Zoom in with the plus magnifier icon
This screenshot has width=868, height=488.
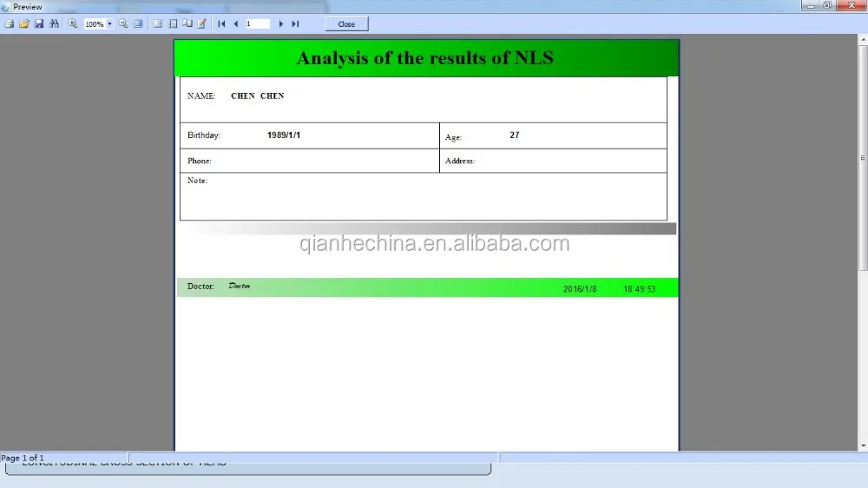pos(73,23)
